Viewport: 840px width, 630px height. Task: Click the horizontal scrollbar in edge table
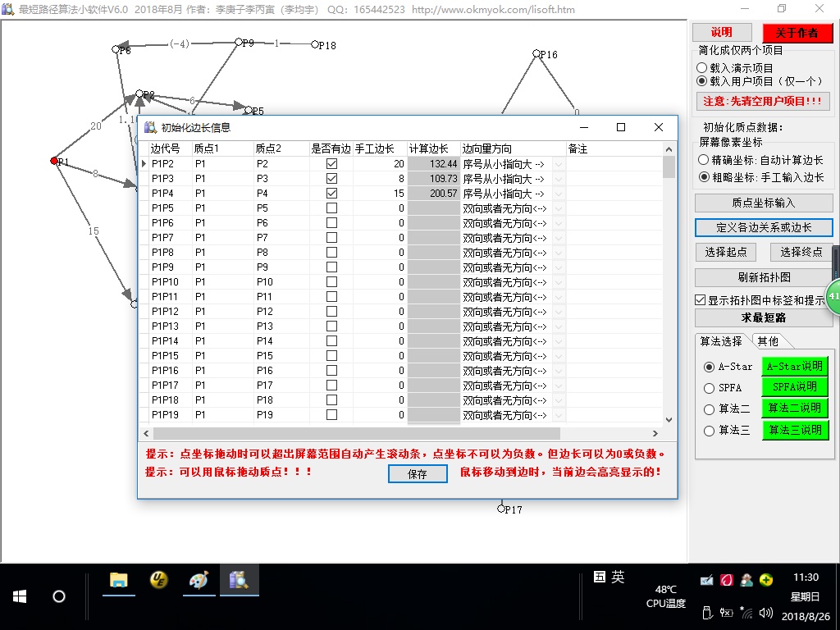click(x=356, y=433)
